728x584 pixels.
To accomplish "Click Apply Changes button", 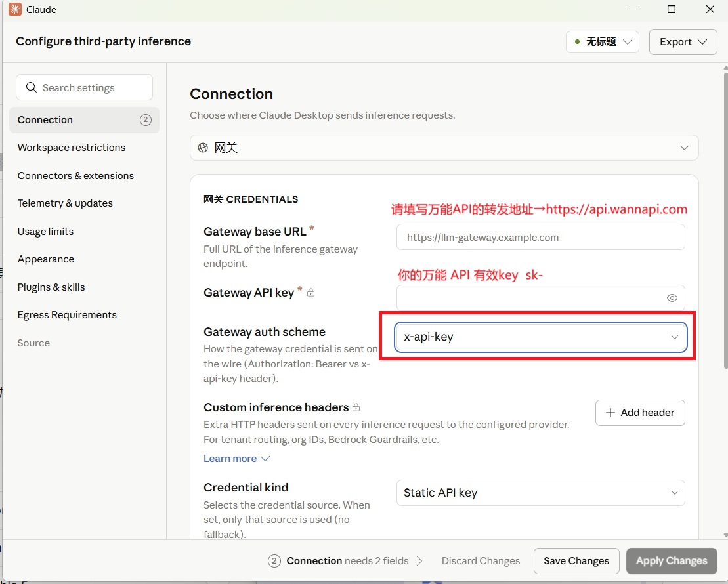I will point(672,561).
